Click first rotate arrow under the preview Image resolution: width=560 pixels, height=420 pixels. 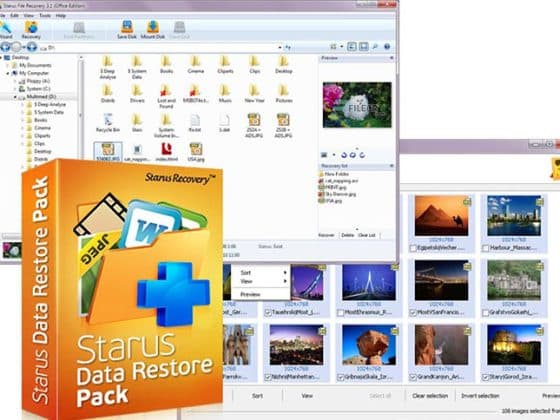pos(344,155)
